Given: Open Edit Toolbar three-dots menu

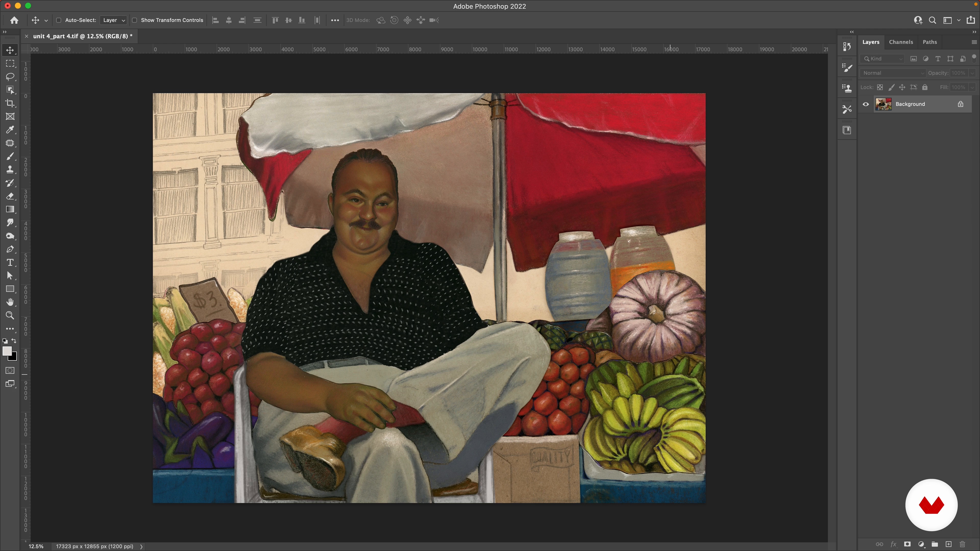Looking at the screenshot, I should point(10,329).
